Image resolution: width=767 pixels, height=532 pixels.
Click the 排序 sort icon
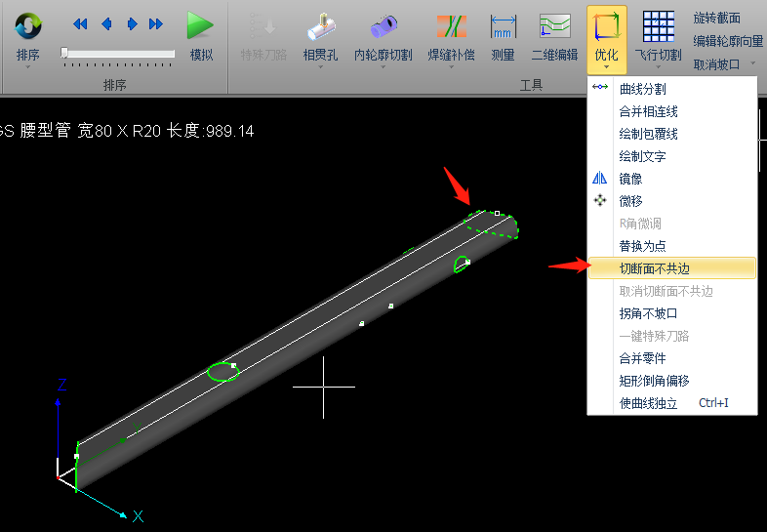pyautogui.click(x=27, y=27)
